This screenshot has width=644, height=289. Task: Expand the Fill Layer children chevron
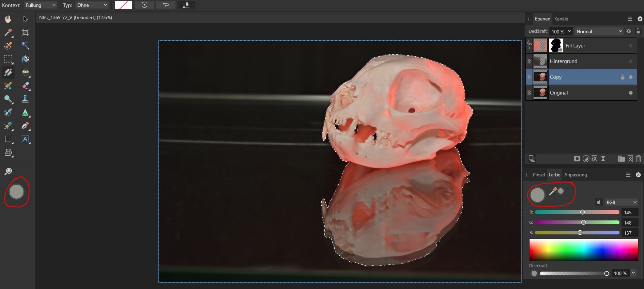click(529, 48)
